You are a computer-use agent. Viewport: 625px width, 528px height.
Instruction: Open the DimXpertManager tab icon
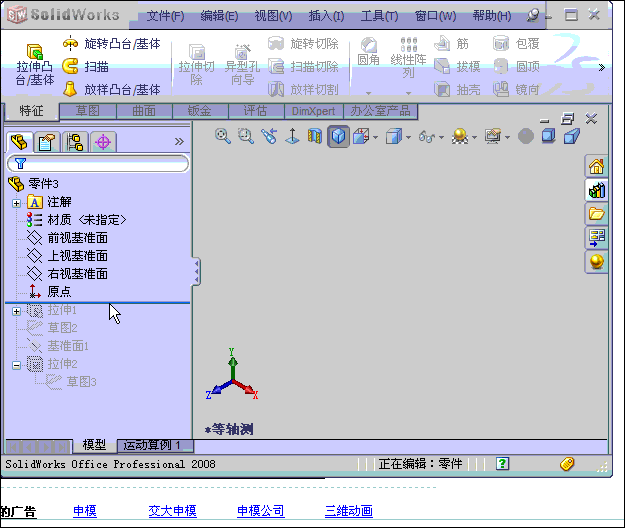(103, 142)
